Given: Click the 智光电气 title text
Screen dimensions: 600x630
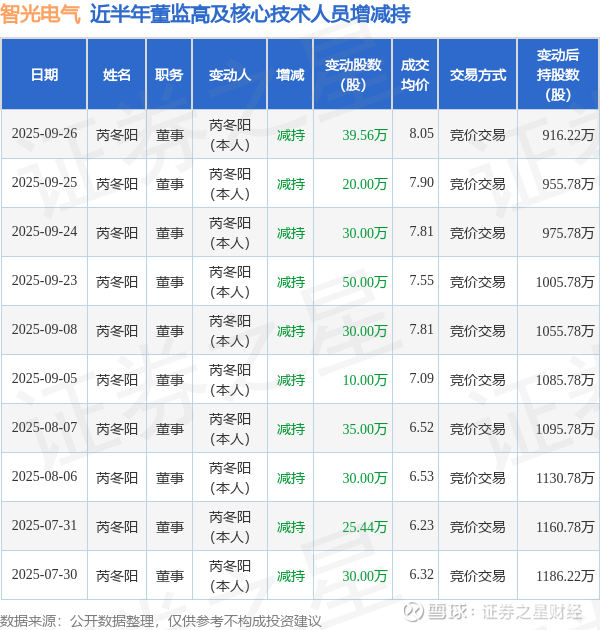Looking at the screenshot, I should click(x=41, y=14).
